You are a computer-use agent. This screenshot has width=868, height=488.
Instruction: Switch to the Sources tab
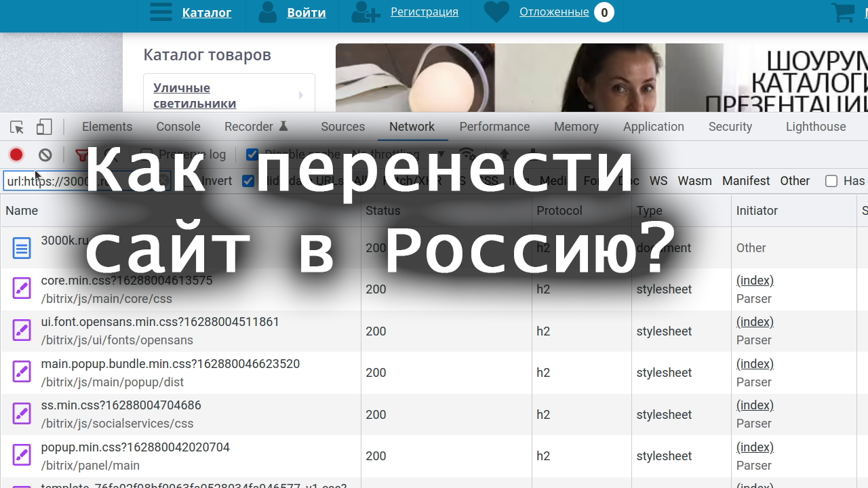pos(343,127)
